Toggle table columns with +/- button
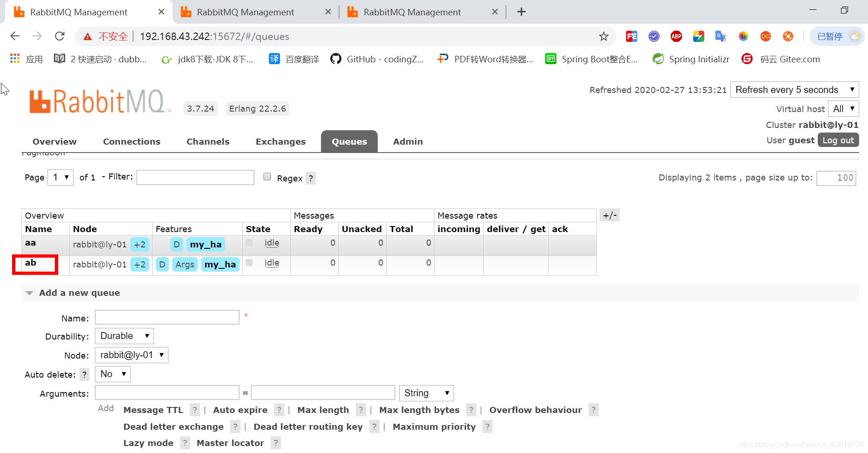The image size is (868, 453). (610, 215)
